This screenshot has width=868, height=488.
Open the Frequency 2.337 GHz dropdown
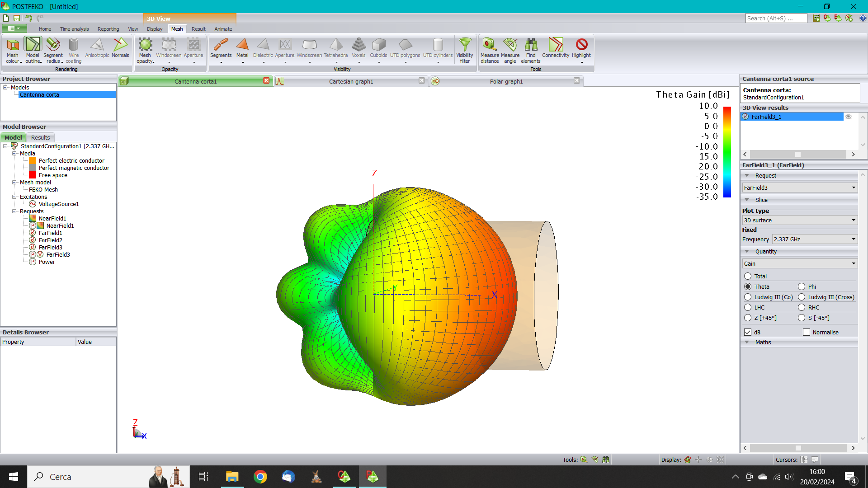coord(814,239)
